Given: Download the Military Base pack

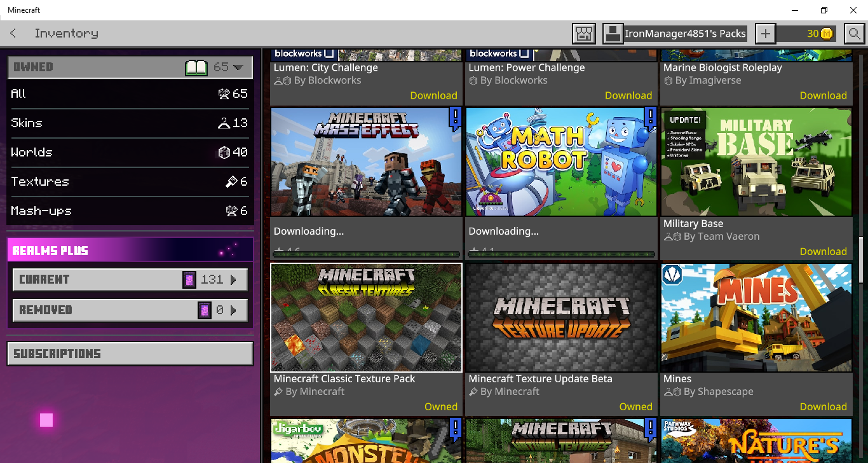Looking at the screenshot, I should [x=823, y=251].
